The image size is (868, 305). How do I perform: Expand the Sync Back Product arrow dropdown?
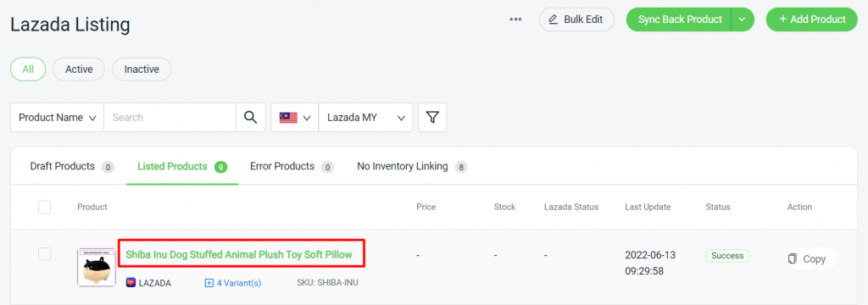pos(743,19)
